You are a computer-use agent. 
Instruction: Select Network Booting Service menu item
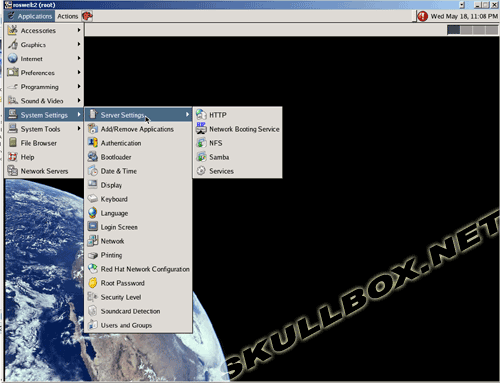(x=237, y=129)
